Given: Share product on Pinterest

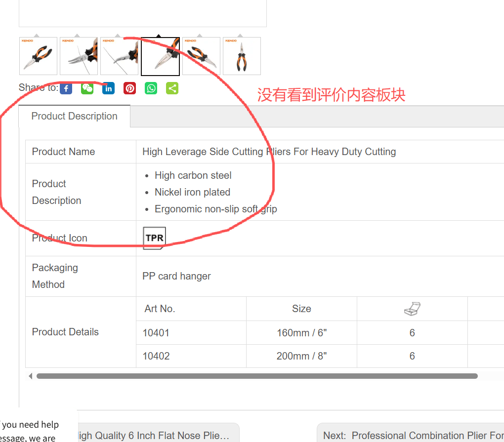Looking at the screenshot, I should [x=129, y=88].
